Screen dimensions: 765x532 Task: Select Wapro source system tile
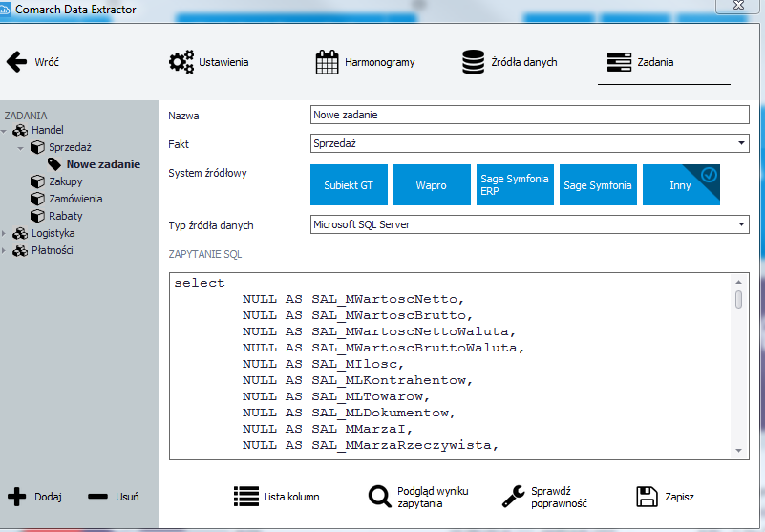432,185
